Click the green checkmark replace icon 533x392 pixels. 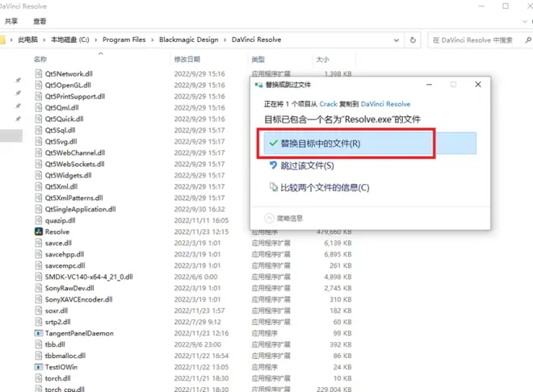273,144
